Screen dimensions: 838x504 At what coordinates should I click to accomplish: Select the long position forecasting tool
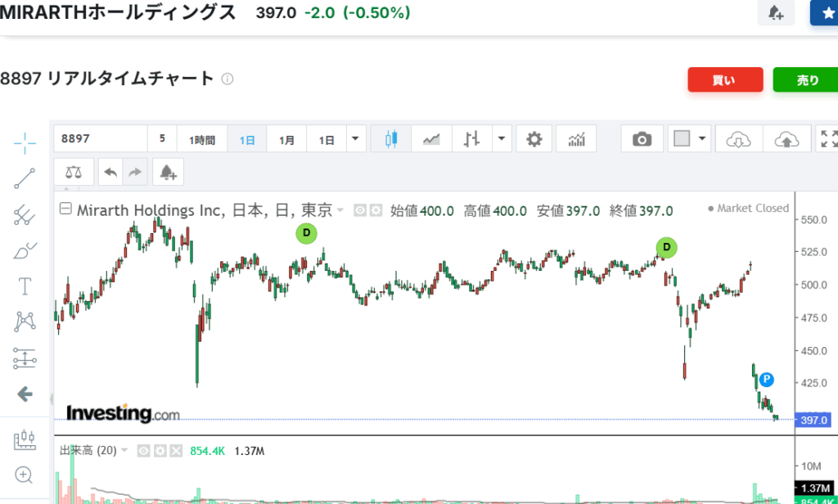click(x=25, y=358)
